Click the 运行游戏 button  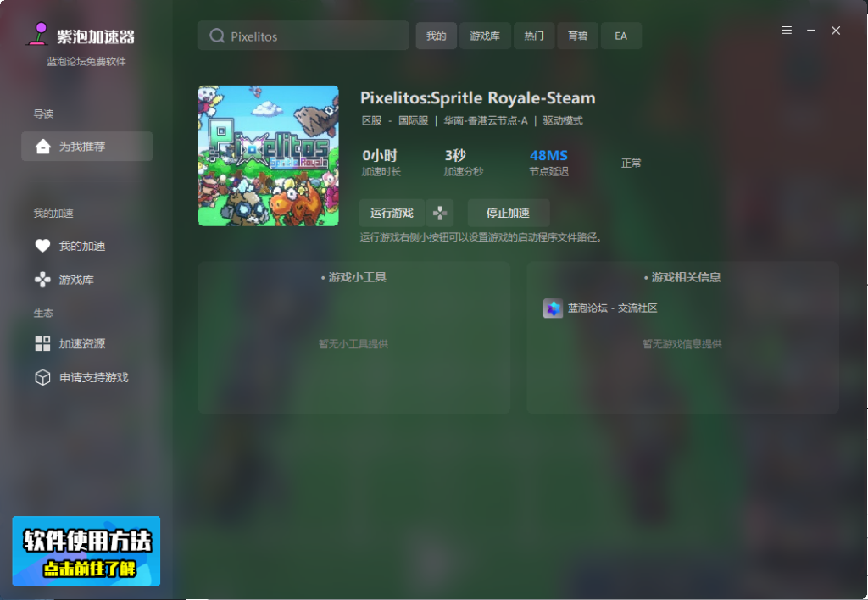(392, 213)
